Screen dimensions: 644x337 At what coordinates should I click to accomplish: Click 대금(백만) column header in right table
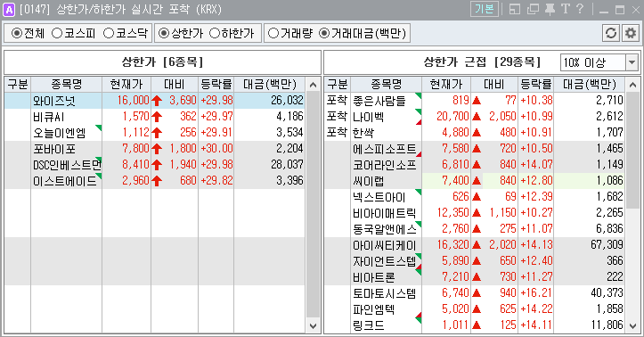[590, 84]
